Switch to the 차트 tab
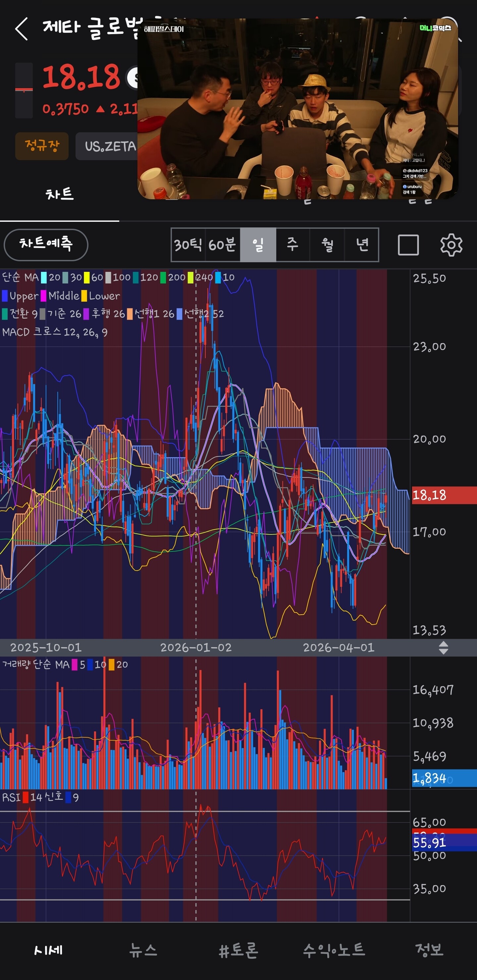The width and height of the screenshot is (477, 980). coord(59,194)
